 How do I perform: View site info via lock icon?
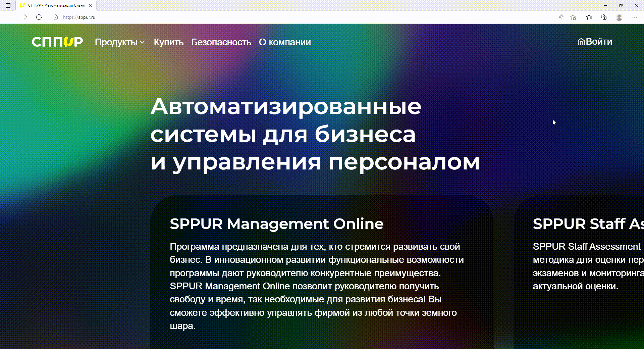pyautogui.click(x=56, y=17)
